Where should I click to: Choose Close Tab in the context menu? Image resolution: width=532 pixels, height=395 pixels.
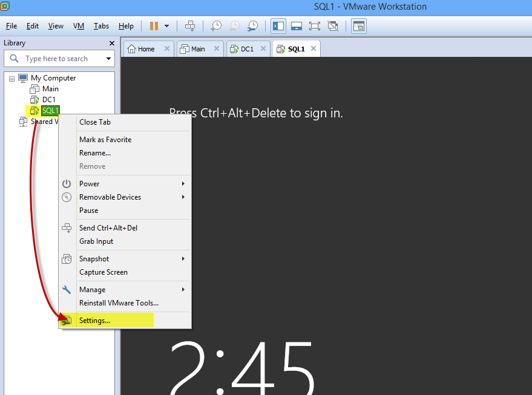[x=125, y=122]
